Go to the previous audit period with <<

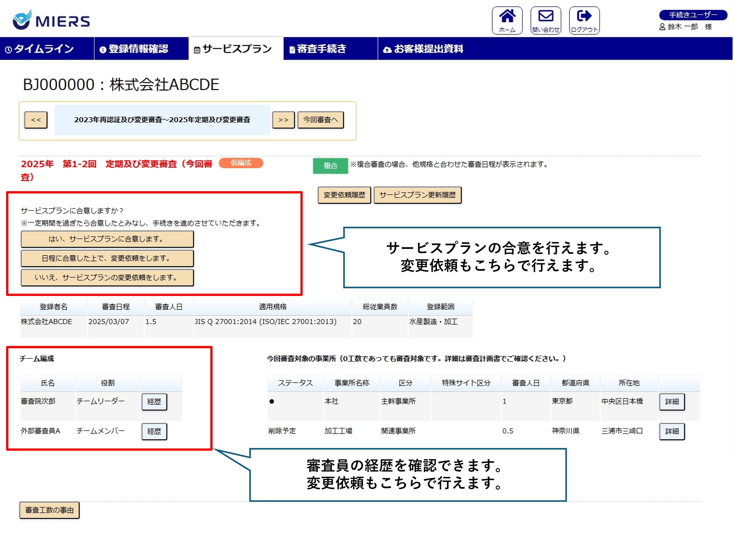pos(36,120)
